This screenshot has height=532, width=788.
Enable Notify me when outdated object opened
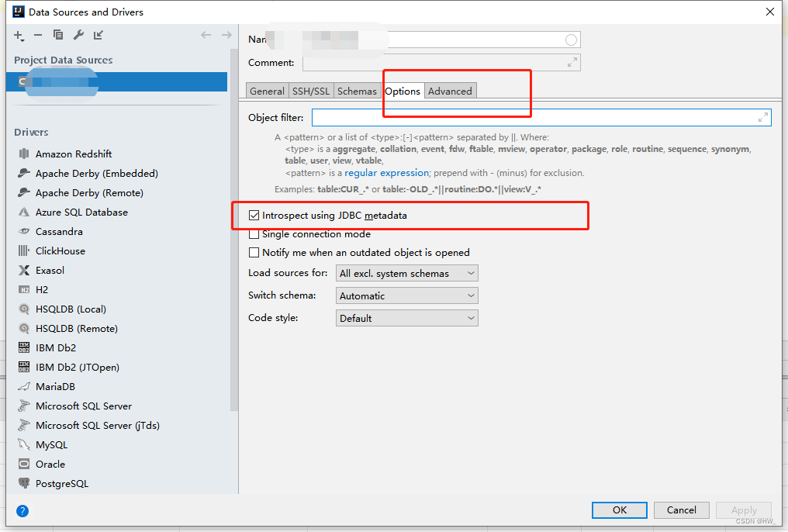(254, 253)
